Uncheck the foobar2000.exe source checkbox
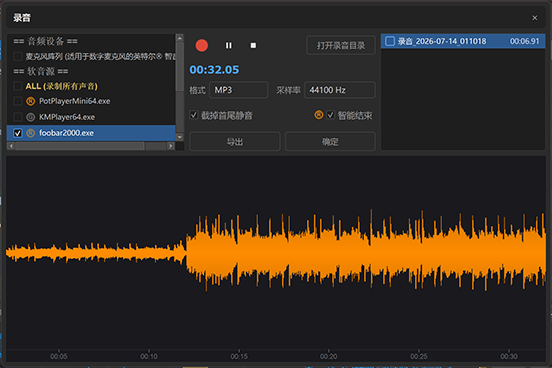The width and height of the screenshot is (552, 368). [18, 133]
